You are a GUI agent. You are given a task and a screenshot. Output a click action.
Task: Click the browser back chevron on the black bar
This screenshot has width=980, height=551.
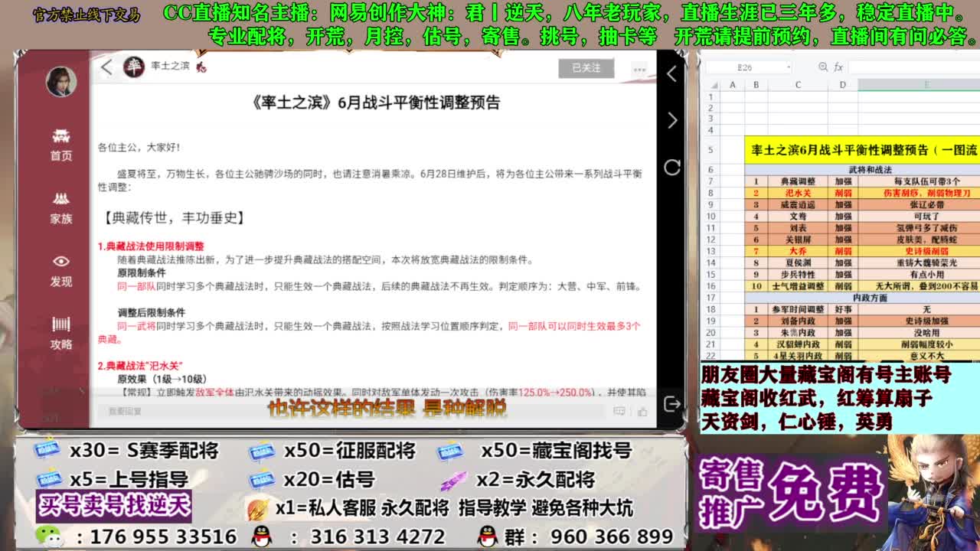click(671, 73)
